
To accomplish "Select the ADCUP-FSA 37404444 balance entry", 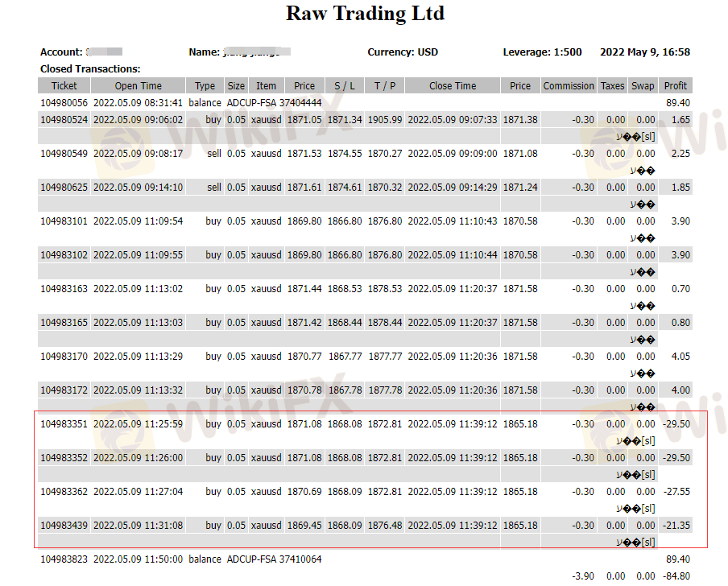I will pos(274,103).
